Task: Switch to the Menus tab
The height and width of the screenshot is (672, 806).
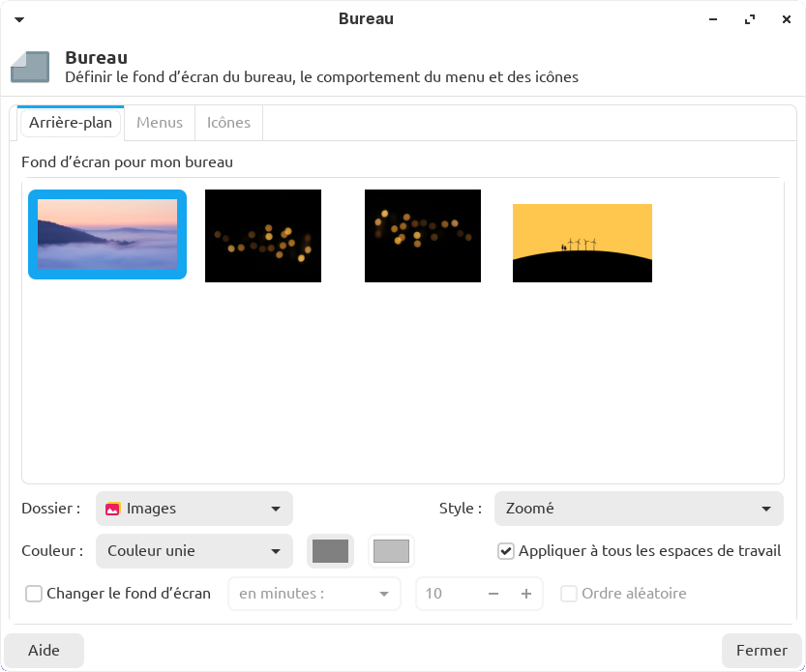Action: click(x=160, y=123)
